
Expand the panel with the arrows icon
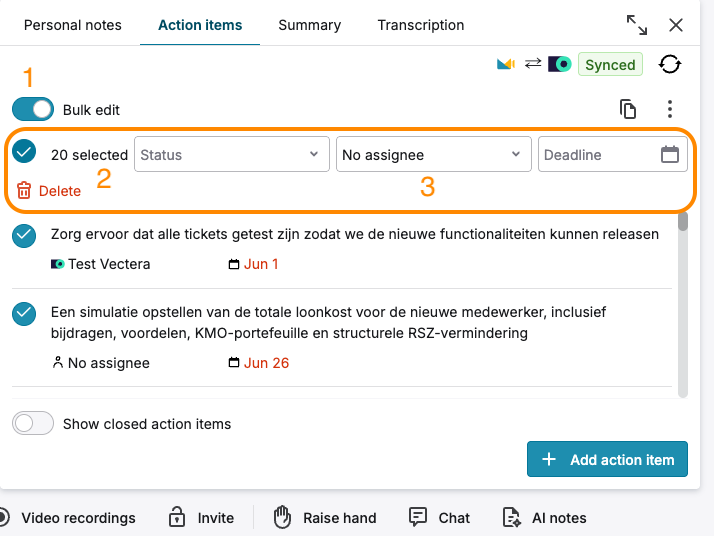click(637, 25)
